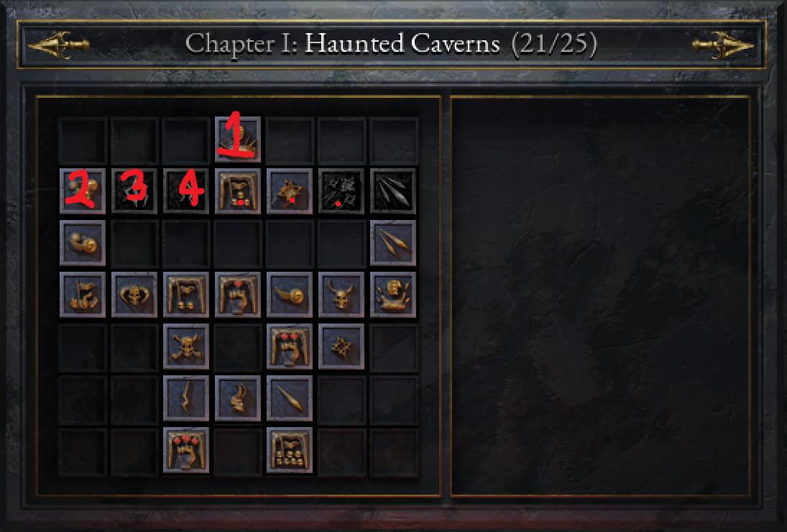Select the dark icon marked with red 3
Image resolution: width=787 pixels, height=532 pixels.
(134, 191)
